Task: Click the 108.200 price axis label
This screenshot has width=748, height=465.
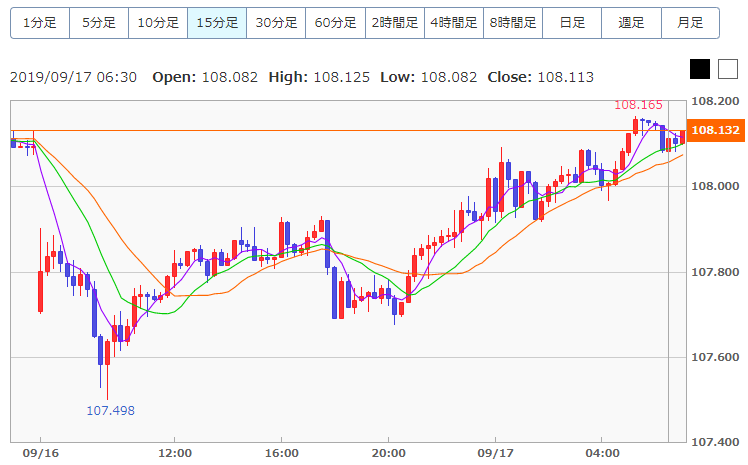Action: (715, 101)
